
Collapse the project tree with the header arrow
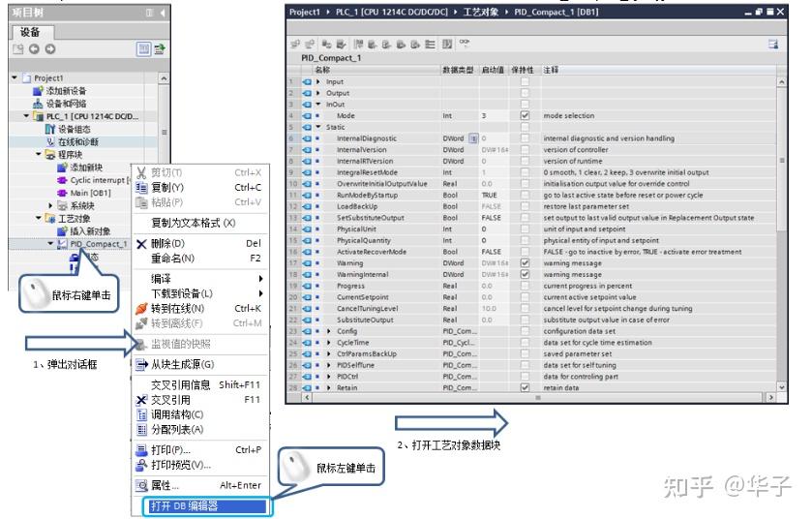(162, 13)
